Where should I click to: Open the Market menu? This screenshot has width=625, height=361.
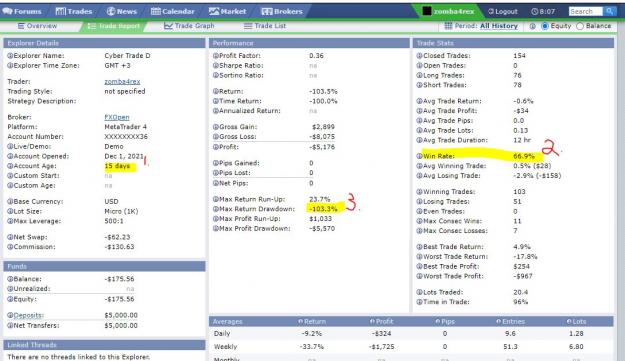pos(228,11)
